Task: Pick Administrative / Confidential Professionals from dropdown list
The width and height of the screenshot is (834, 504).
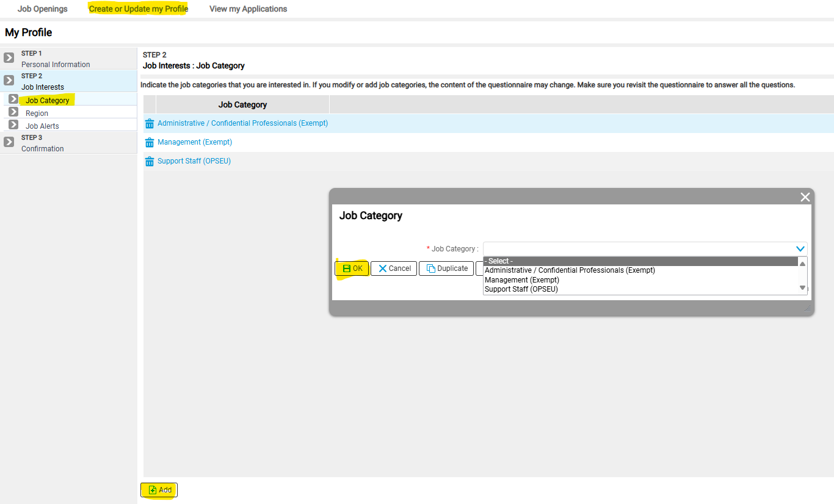Action: (569, 270)
